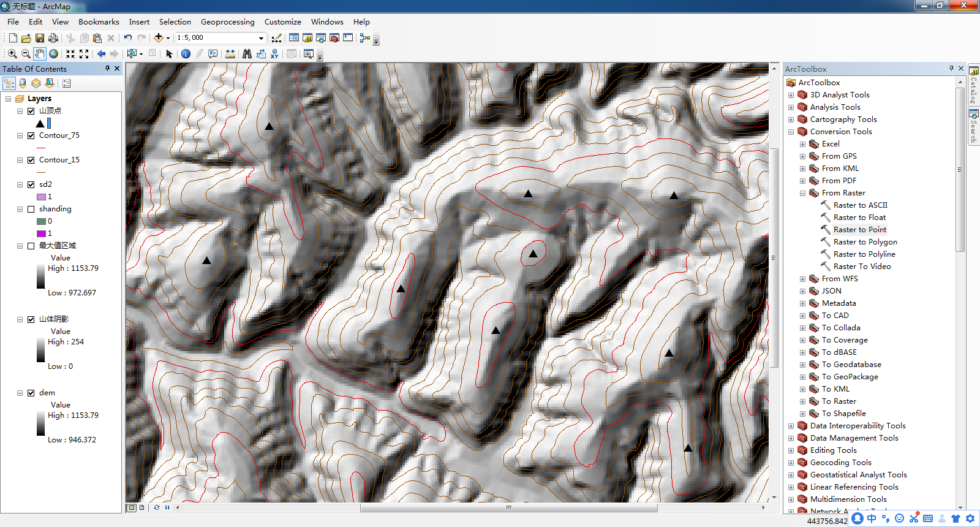This screenshot has width=980, height=527.
Task: Expand the Data Management Tools toolbox
Action: [791, 438]
